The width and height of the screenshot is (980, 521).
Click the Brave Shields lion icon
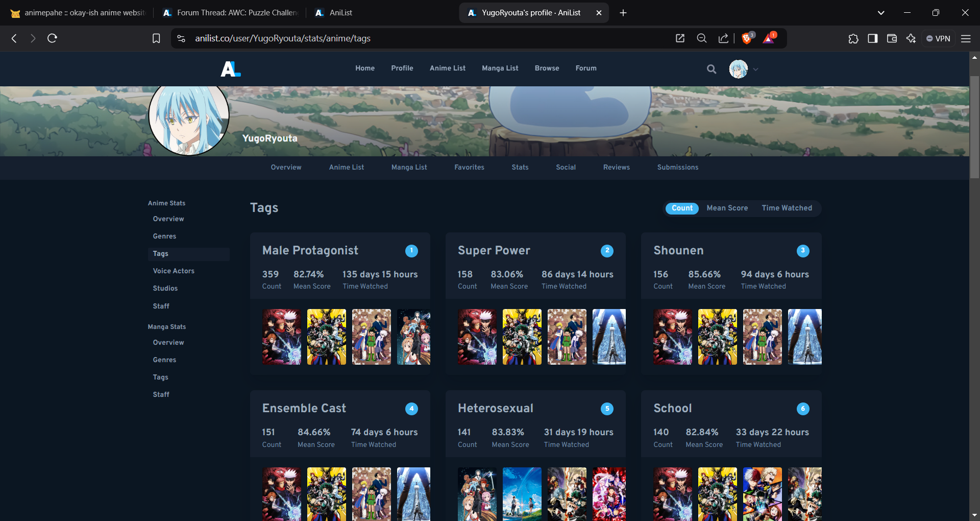pos(747,38)
